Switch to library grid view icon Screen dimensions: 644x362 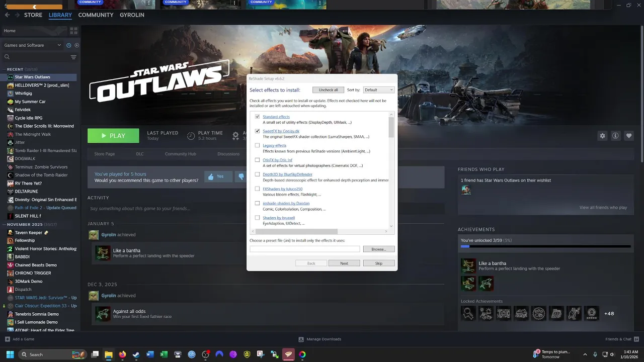click(73, 31)
